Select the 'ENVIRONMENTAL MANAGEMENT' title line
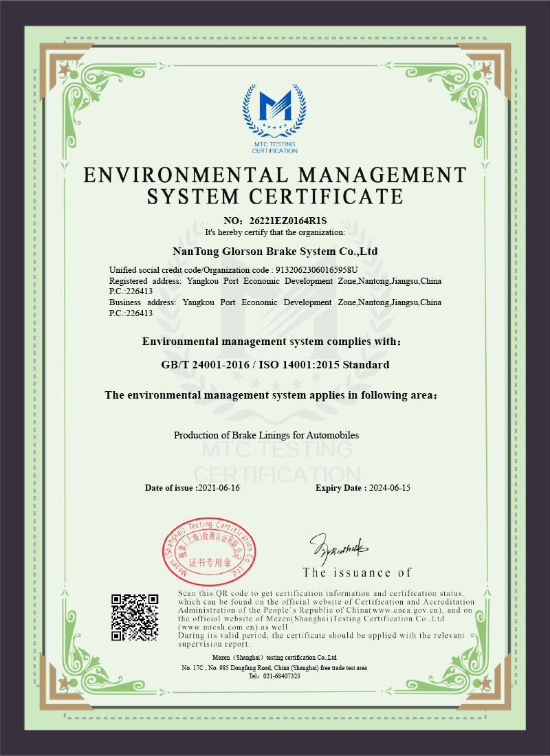 (x=275, y=175)
